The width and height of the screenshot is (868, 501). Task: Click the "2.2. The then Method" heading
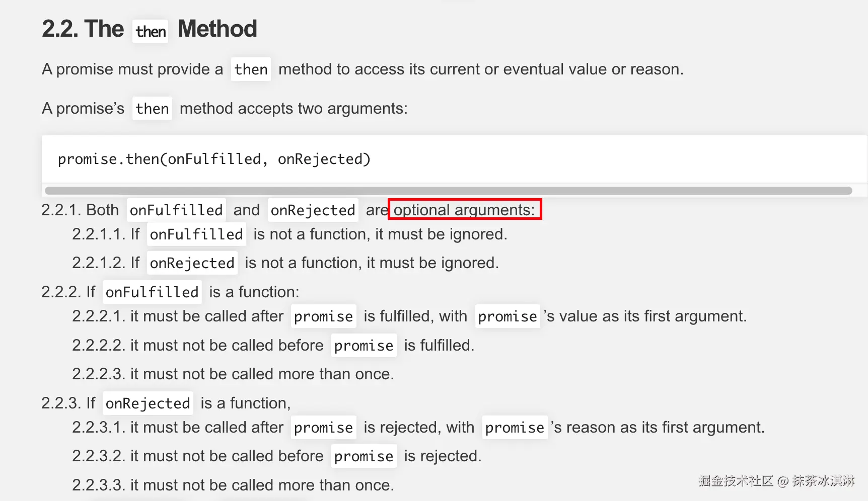[x=150, y=29]
